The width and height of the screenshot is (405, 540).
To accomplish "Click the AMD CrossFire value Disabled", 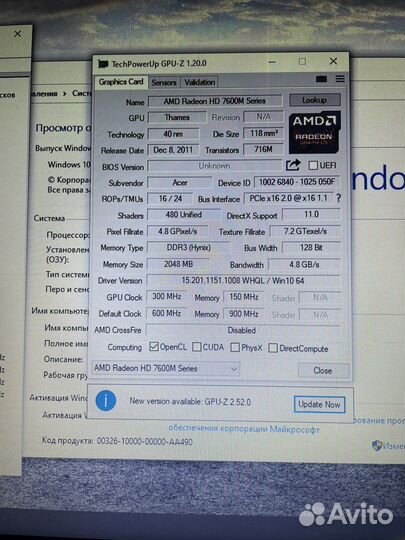I will (243, 330).
